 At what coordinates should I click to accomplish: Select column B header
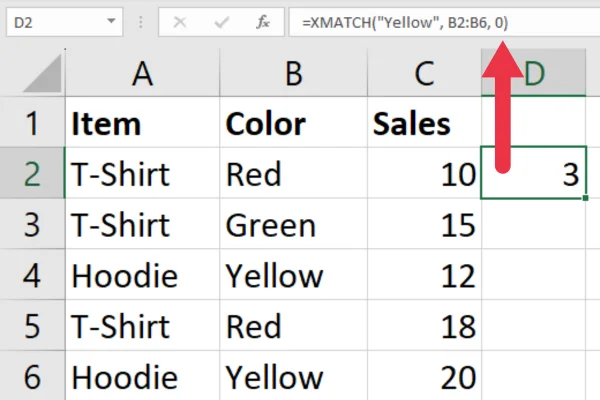click(293, 73)
